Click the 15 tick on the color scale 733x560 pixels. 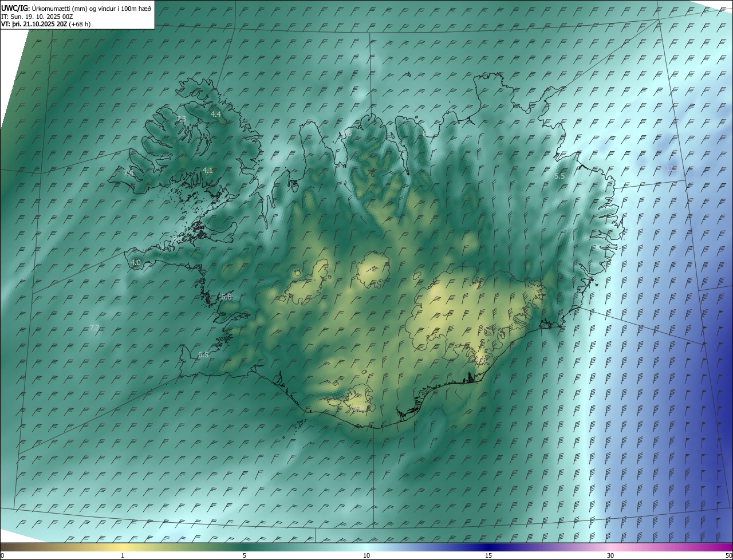pos(488,555)
